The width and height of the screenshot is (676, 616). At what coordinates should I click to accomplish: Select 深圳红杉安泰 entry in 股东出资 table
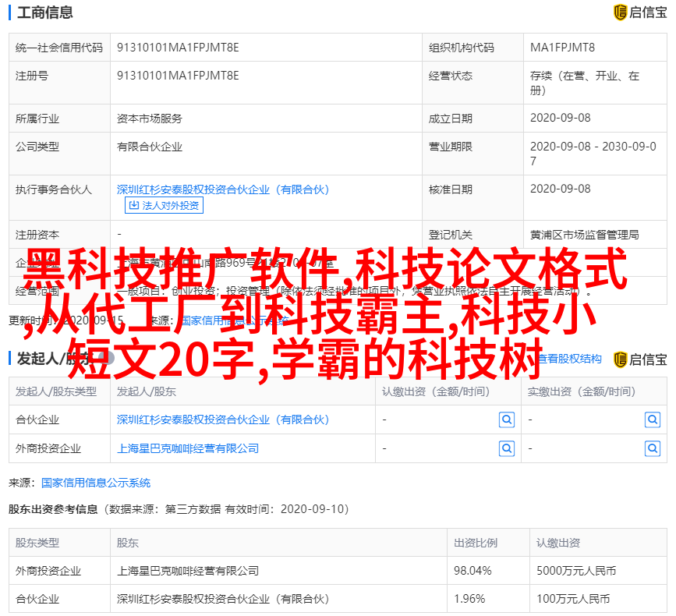[223, 599]
